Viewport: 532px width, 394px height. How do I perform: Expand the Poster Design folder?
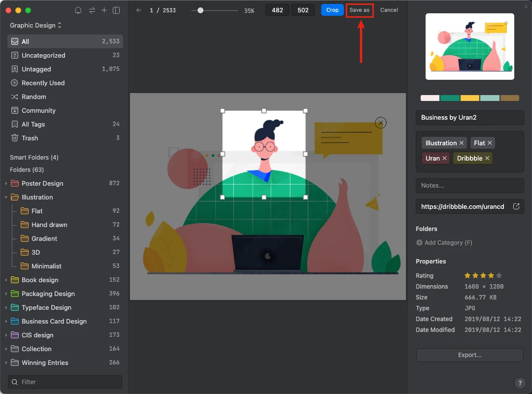coord(6,183)
